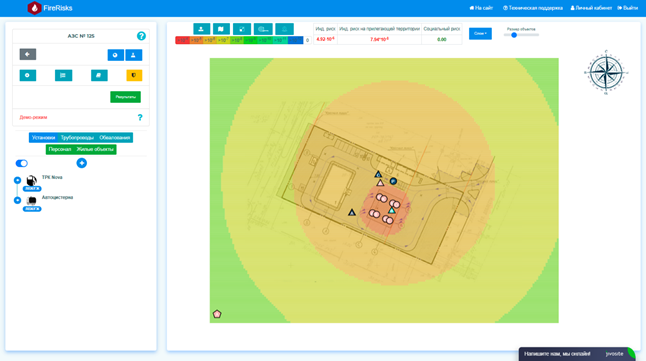Screen dimensions: 646x361
Task: Click the Автоцистерна tanker icon
Action: [x=32, y=200]
